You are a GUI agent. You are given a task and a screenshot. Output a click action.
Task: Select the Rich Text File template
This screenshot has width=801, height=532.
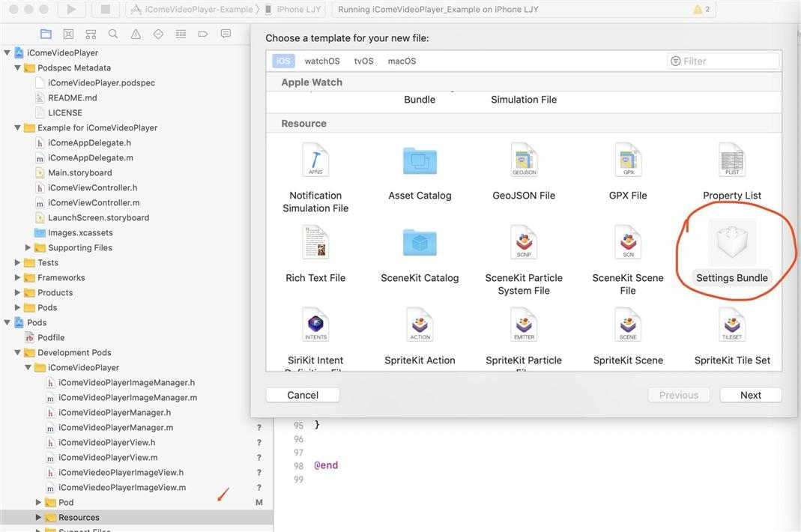(x=315, y=255)
